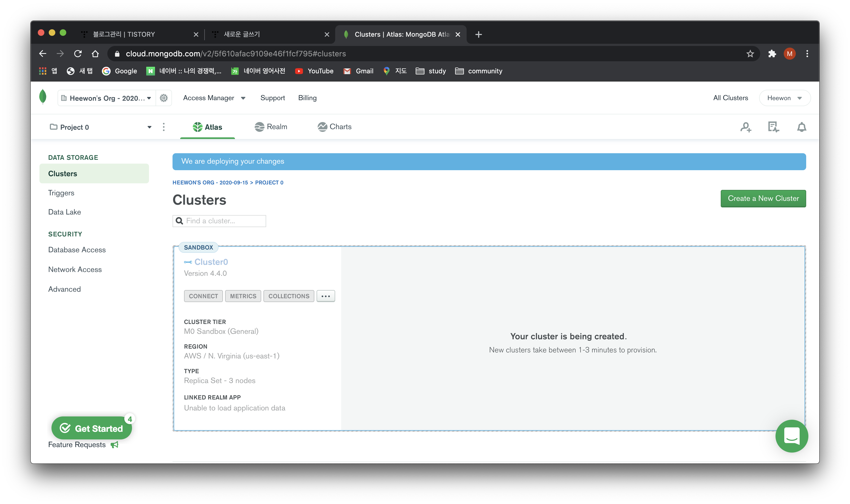Screen dimensions: 850x504
Task: Click the alerts bell icon
Action: click(802, 127)
